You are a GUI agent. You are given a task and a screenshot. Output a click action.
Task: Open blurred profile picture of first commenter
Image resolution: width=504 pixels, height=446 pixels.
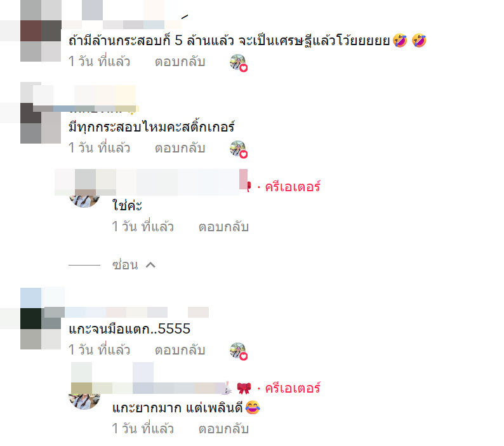pos(41,31)
